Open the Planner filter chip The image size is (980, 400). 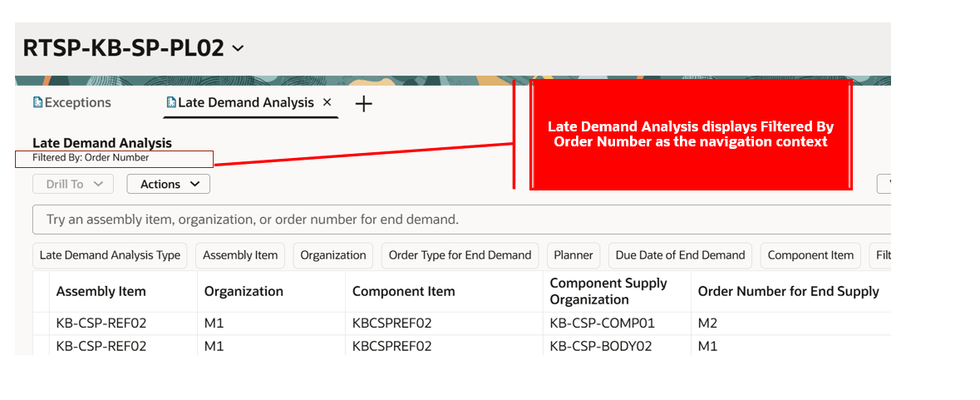tap(574, 255)
